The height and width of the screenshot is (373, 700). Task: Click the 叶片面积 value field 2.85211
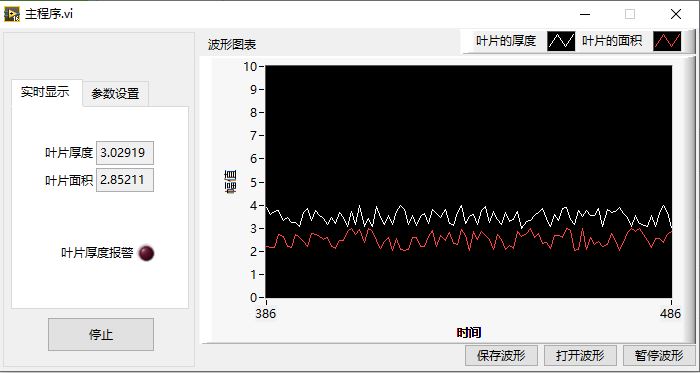pos(125,180)
